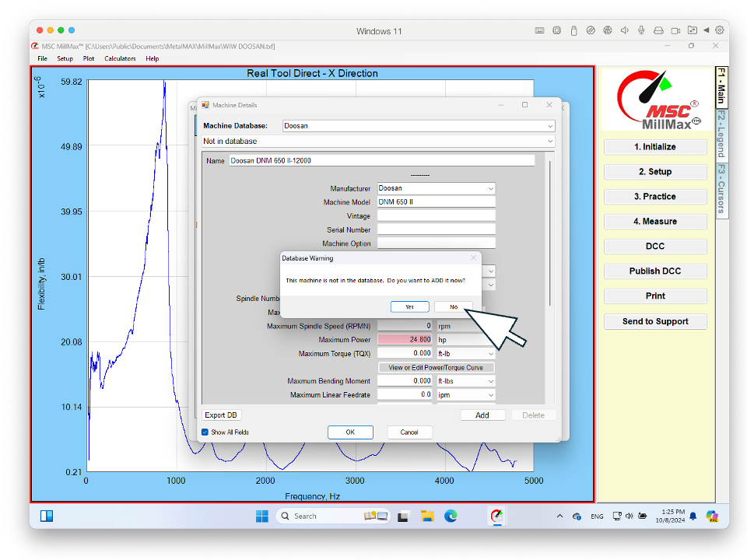Click the hard disk icon in VM toolbar
Image resolution: width=747 pixels, height=560 pixels.
coord(658,30)
